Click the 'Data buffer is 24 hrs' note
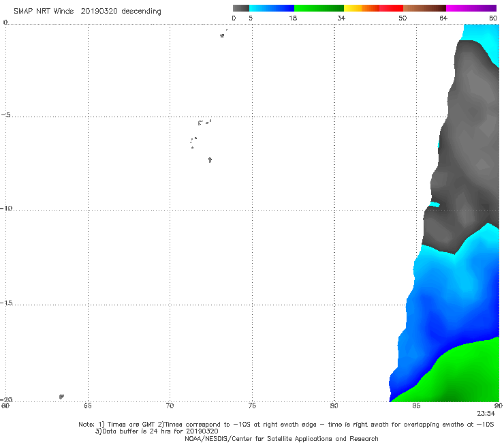 click(157, 431)
